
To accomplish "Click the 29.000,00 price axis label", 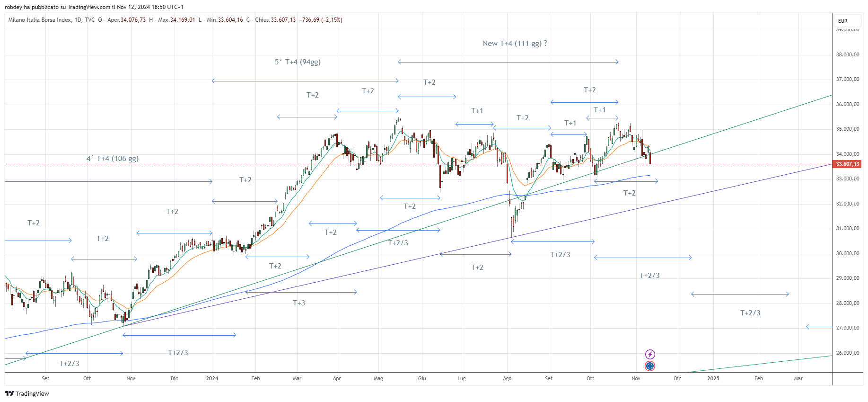I will tap(848, 278).
